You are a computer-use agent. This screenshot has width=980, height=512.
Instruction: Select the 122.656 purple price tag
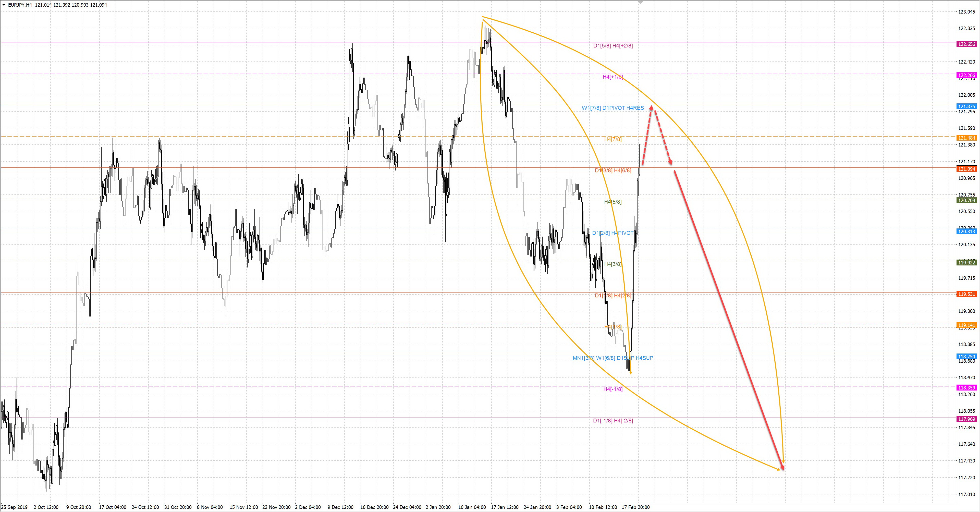[x=966, y=44]
